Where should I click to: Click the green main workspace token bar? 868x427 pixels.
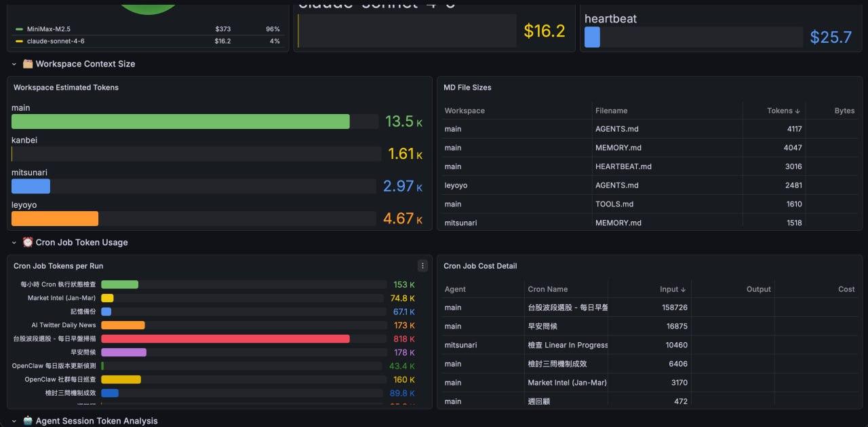point(180,122)
